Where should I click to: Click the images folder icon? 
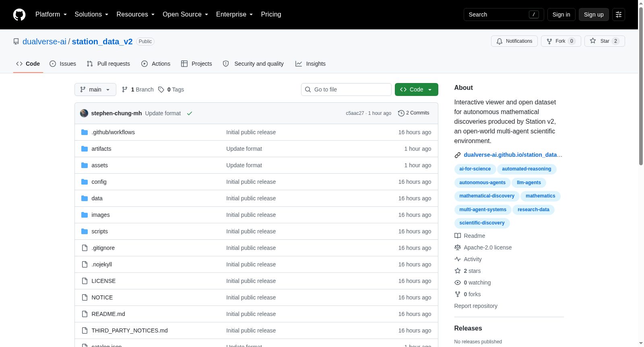coord(85,215)
